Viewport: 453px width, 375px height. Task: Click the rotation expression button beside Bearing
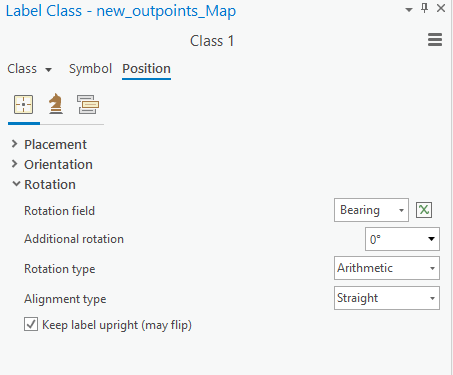pos(424,210)
